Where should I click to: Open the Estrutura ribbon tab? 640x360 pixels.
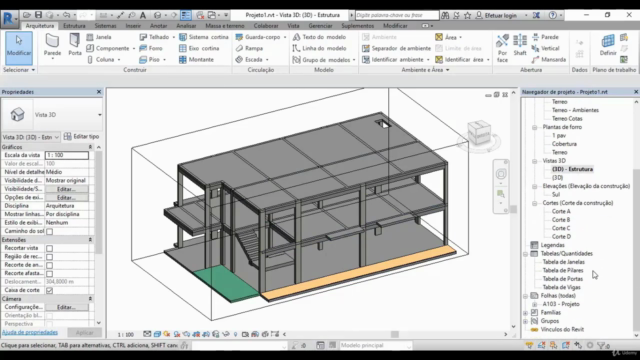click(x=74, y=26)
